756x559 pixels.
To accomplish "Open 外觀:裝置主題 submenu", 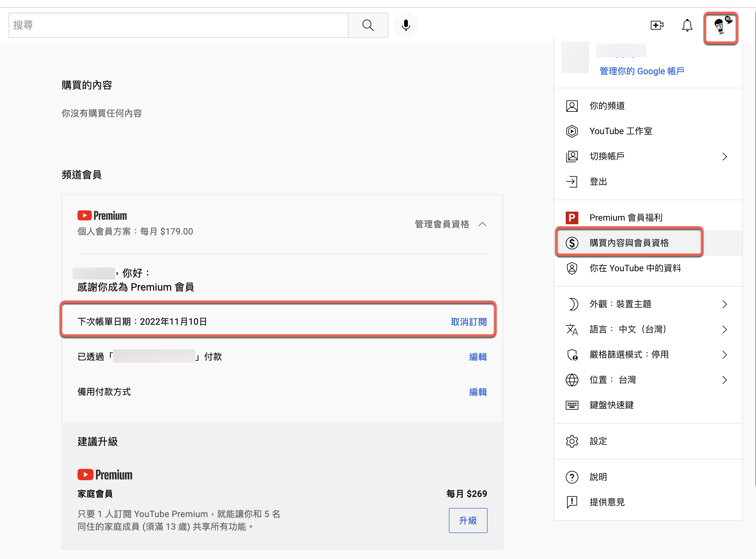I will pyautogui.click(x=620, y=304).
